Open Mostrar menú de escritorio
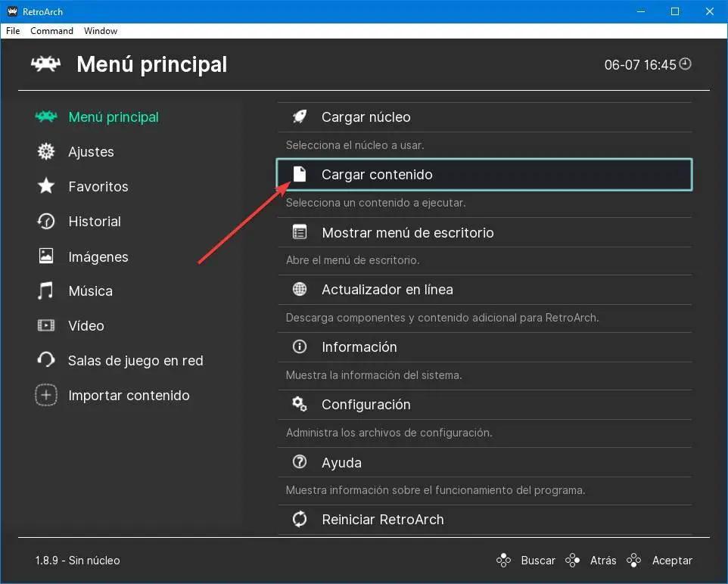 click(x=484, y=232)
